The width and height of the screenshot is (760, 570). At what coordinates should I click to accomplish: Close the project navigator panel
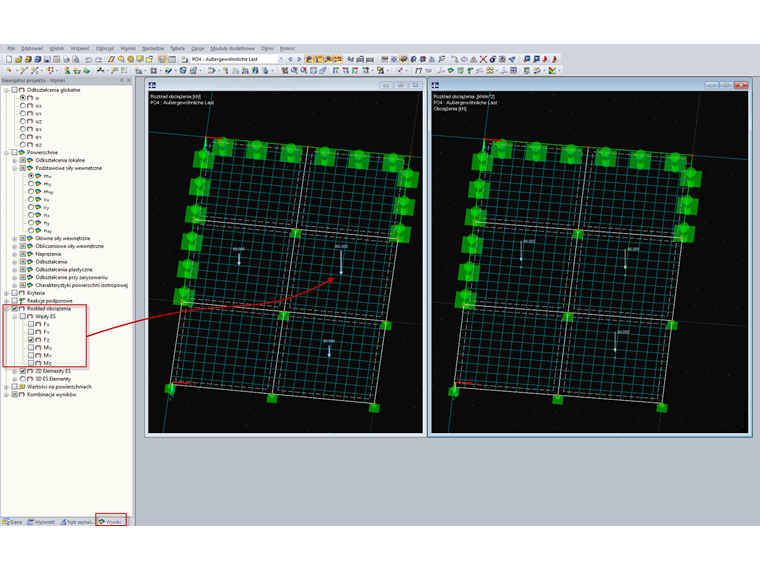click(x=129, y=80)
